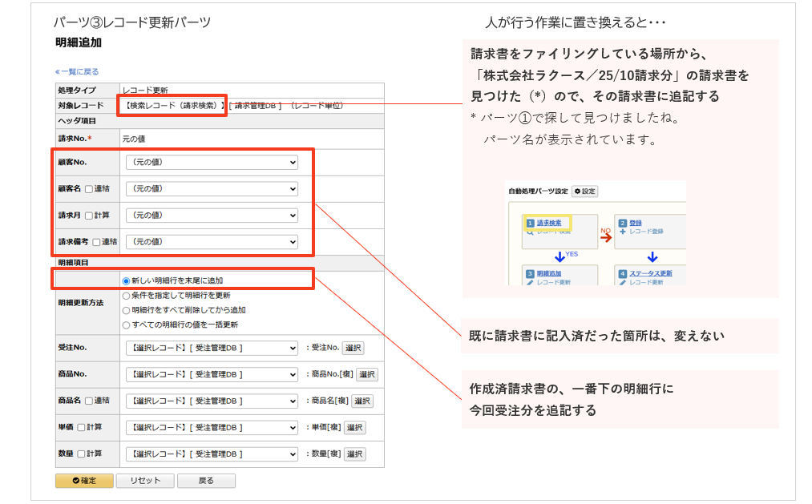
Task: Click the checkmark icon on the 確定 button
Action: [75, 479]
